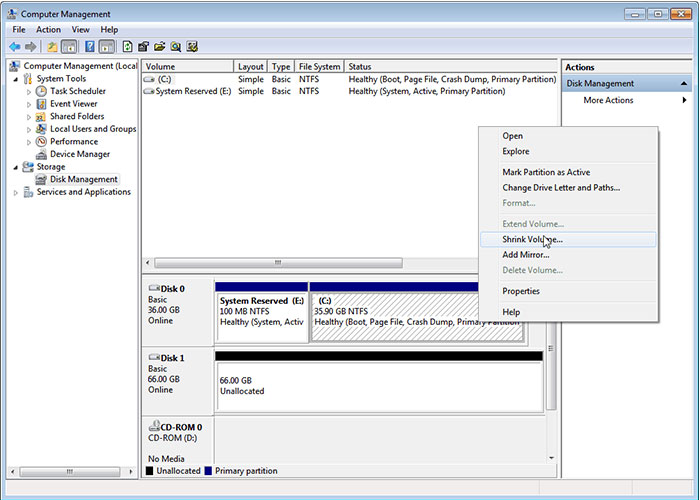Select the 66.00 GB Unallocated region
Viewport: 700px width, 500px height.
378,385
